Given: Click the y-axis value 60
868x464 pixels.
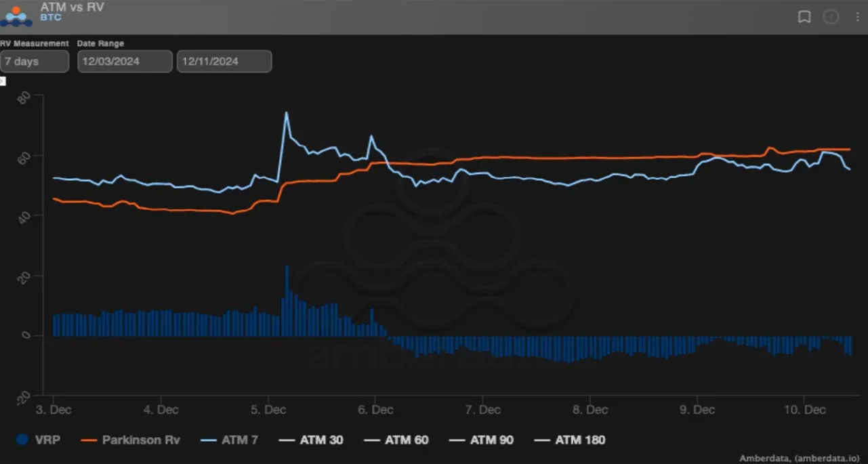Looking at the screenshot, I should coord(23,156).
